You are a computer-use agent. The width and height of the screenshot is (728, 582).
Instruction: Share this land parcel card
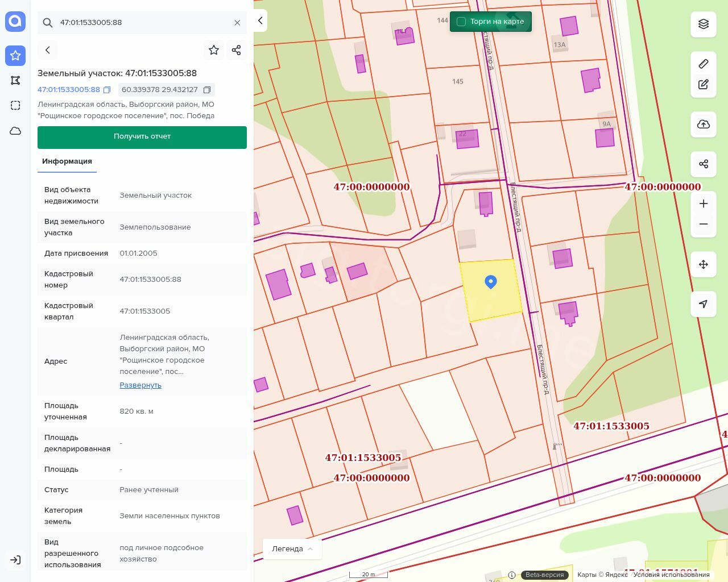[x=237, y=50]
